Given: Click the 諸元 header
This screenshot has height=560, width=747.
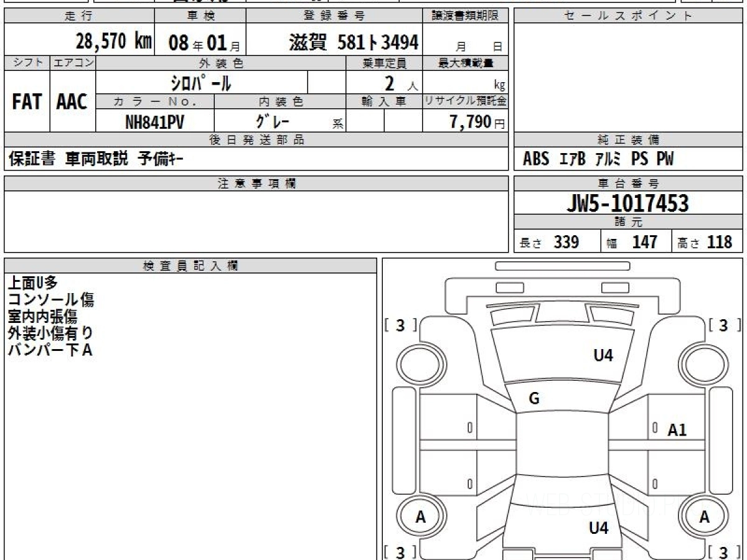Looking at the screenshot, I should 629,222.
